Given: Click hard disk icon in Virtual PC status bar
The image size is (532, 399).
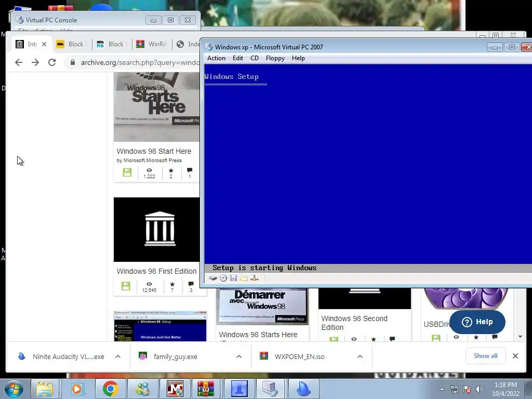Looking at the screenshot, I should click(212, 278).
